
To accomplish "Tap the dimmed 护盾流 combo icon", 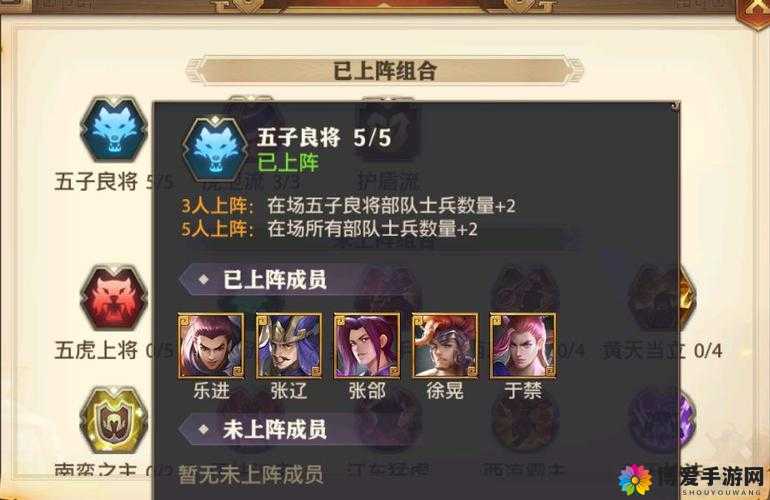I will 388,129.
